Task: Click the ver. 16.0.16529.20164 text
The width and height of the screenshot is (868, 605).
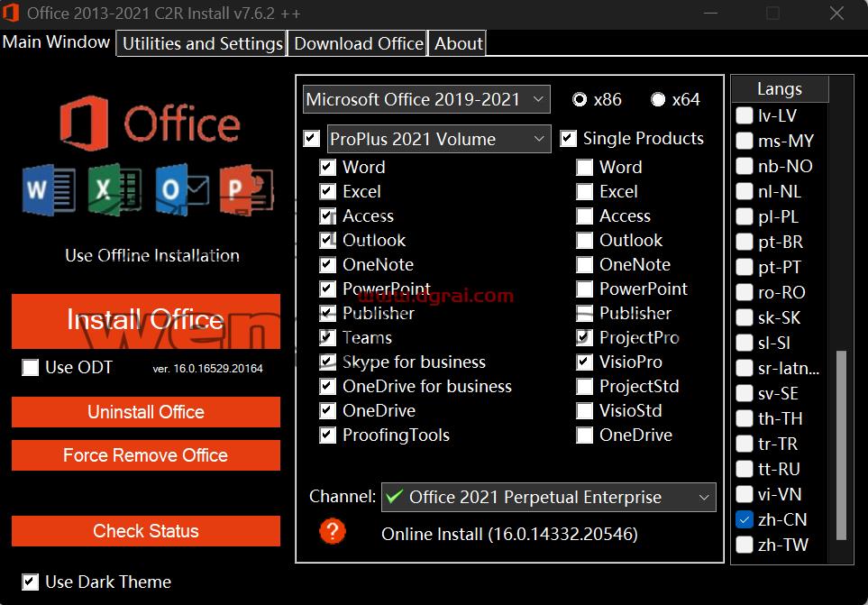Action: coord(207,369)
